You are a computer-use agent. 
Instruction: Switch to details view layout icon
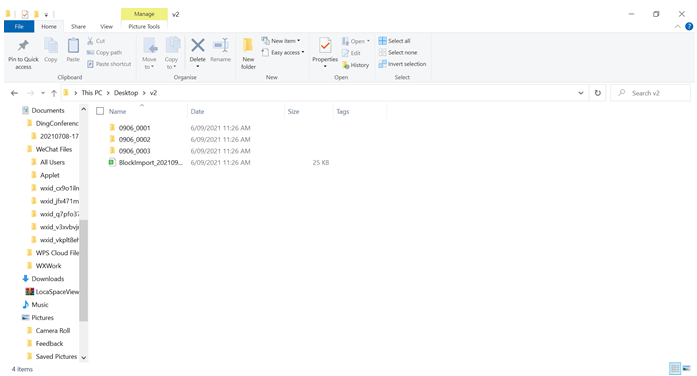click(x=675, y=368)
